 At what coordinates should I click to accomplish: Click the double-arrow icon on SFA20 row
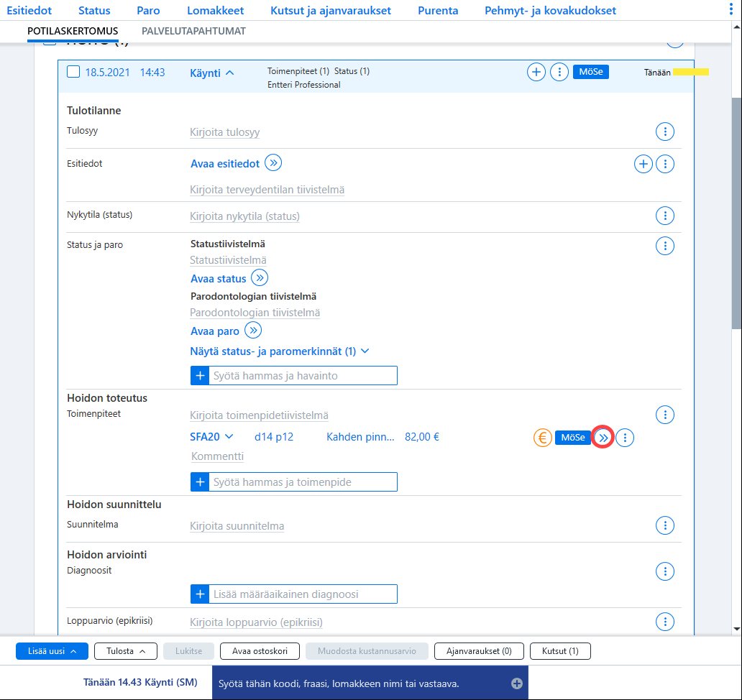coord(603,438)
